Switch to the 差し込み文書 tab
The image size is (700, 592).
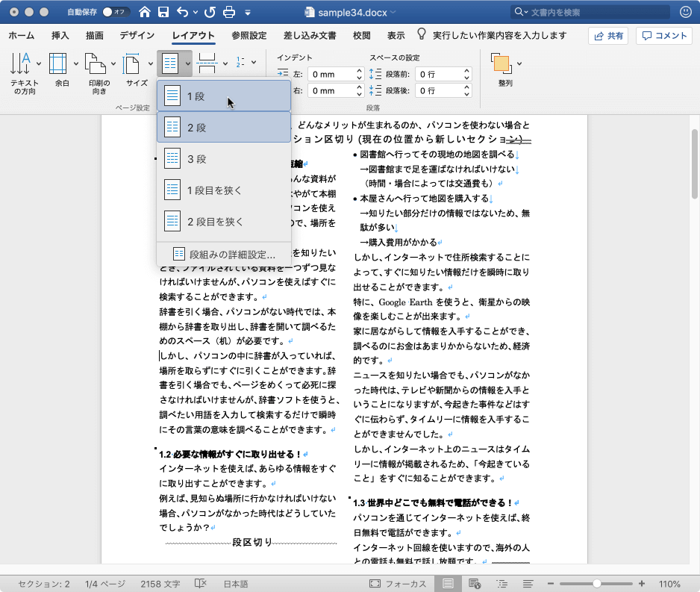click(x=310, y=36)
